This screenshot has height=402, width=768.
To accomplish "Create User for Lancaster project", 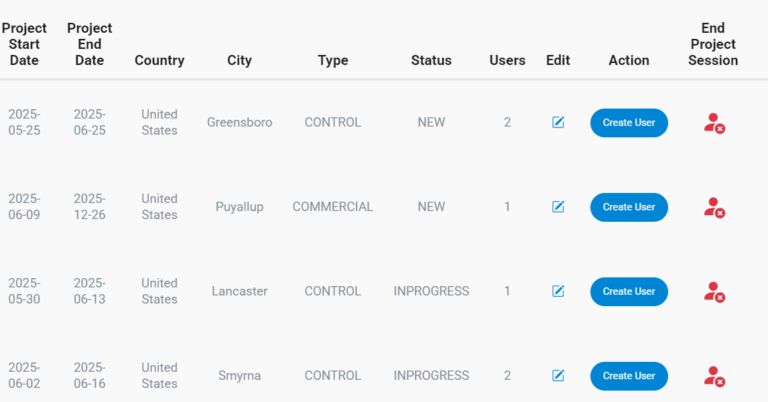I will (628, 291).
